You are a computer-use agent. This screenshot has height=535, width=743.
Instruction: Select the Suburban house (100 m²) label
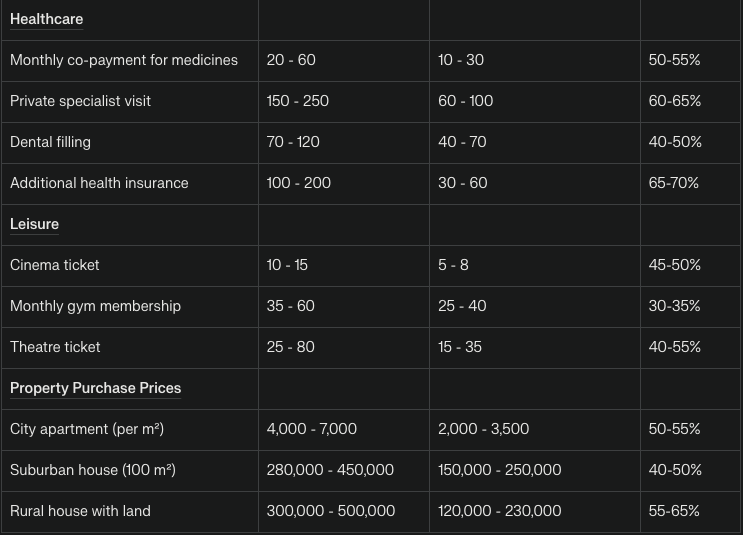click(93, 470)
